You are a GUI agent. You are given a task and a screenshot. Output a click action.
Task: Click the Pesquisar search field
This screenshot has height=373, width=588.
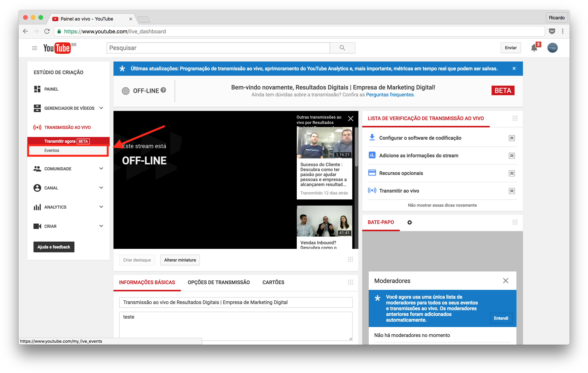(218, 48)
